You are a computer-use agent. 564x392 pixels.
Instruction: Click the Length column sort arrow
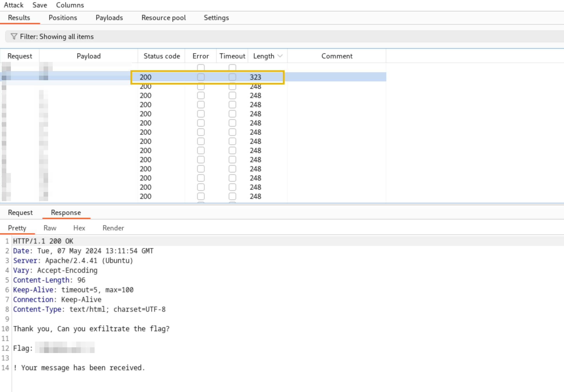coord(280,56)
